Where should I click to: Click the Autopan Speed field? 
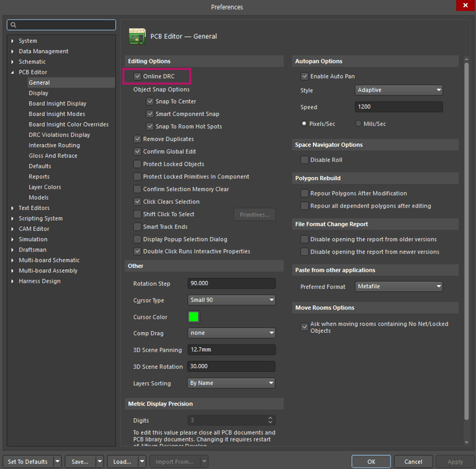[398, 106]
